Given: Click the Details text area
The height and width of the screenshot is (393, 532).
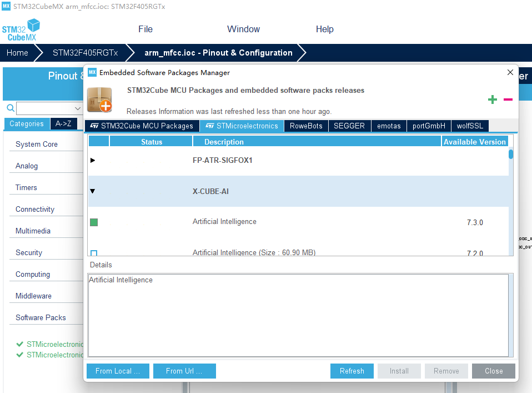Looking at the screenshot, I should coord(298,315).
